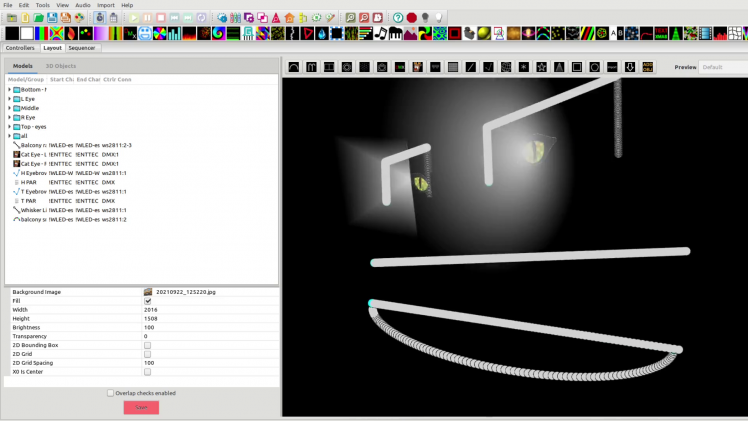The image size is (748, 421).
Task: Click the Stop playback button
Action: click(x=161, y=18)
